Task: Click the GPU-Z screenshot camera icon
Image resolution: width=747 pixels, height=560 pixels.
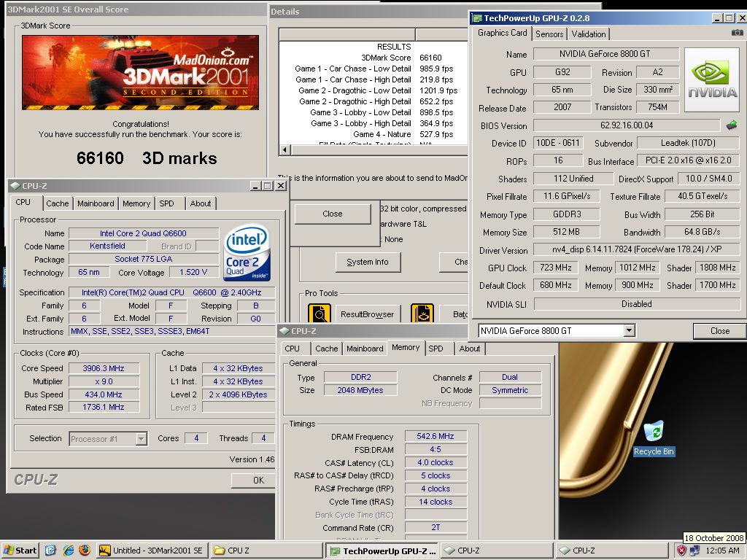Action: click(x=737, y=32)
